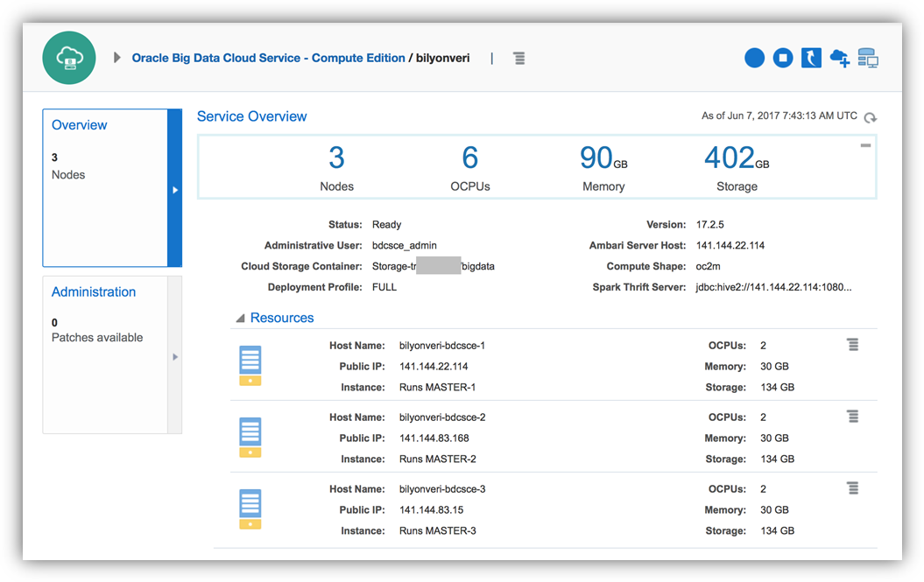The width and height of the screenshot is (924, 582).
Task: Open the menu icon next to bilyonveri
Action: pos(519,59)
